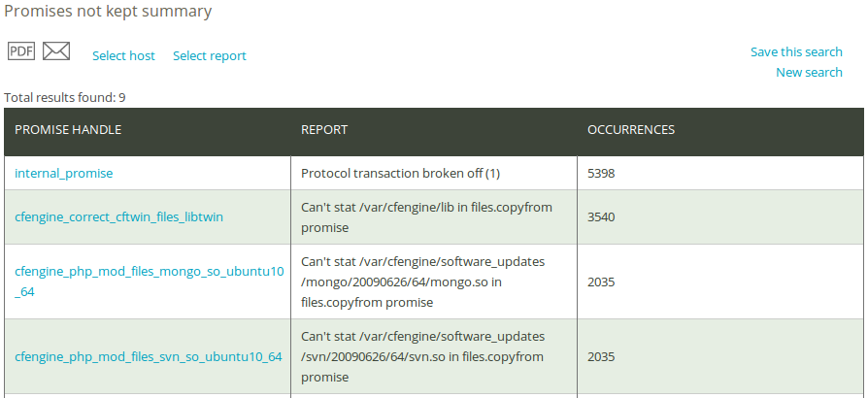Export the report as PDF
The height and width of the screenshot is (398, 868).
click(21, 50)
